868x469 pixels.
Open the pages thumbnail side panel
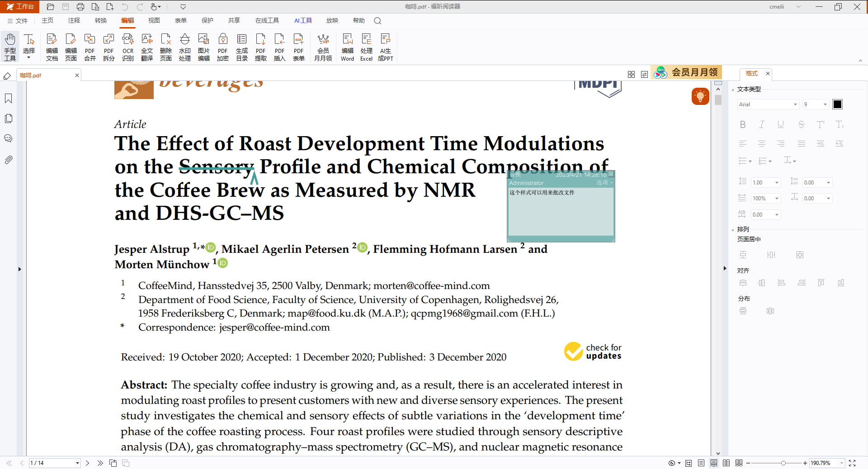click(8, 118)
